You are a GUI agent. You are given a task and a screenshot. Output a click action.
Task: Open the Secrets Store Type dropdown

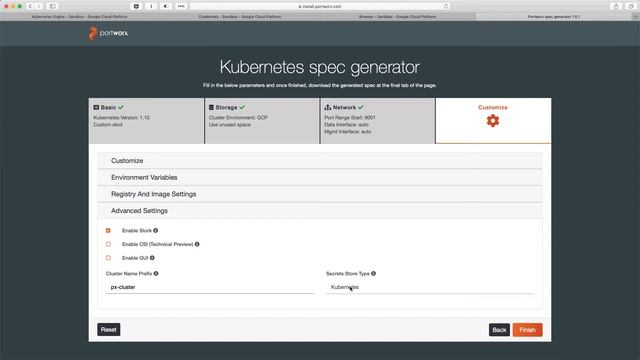430,287
